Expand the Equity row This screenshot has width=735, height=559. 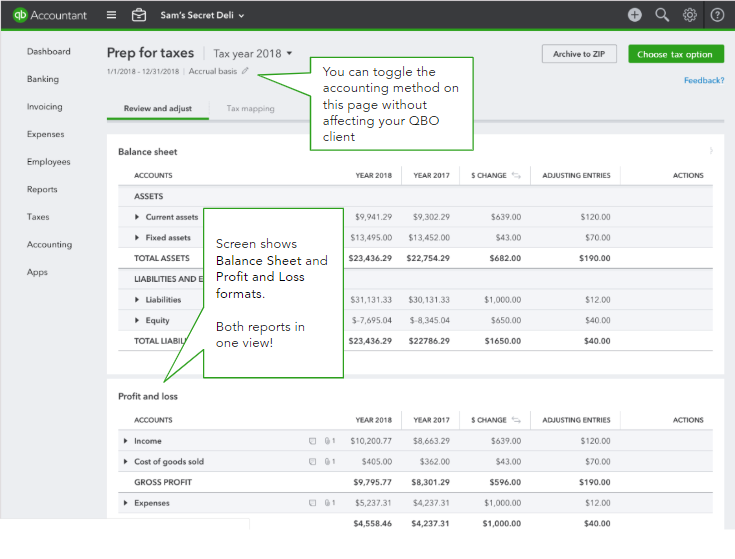(x=137, y=320)
